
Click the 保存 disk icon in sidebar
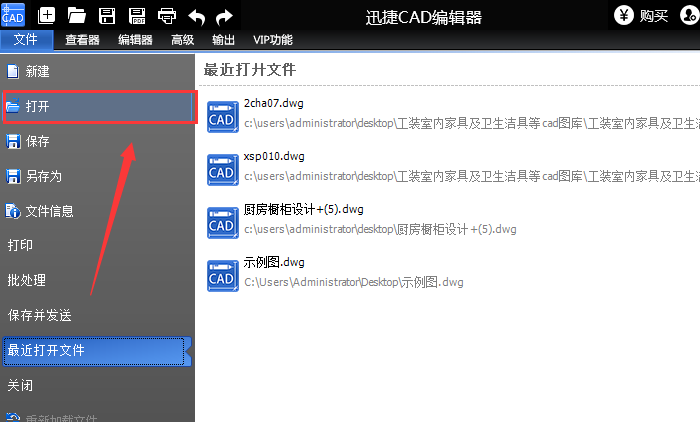point(13,141)
